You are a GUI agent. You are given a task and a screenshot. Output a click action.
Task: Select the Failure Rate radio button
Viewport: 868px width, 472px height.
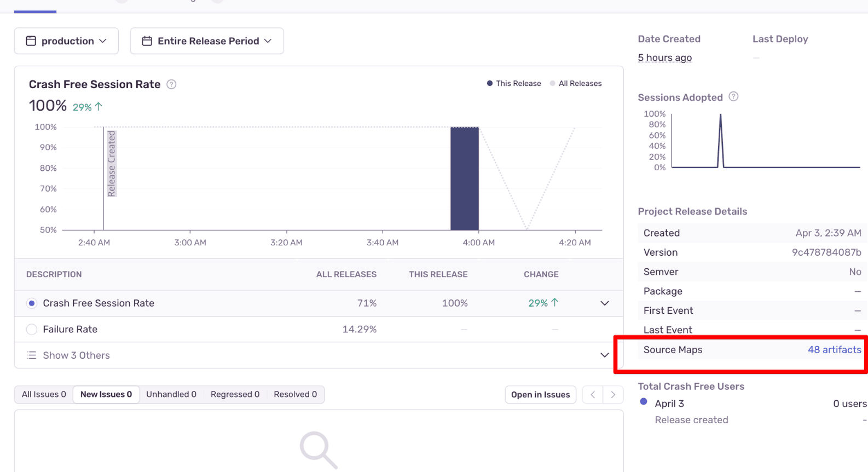point(32,329)
